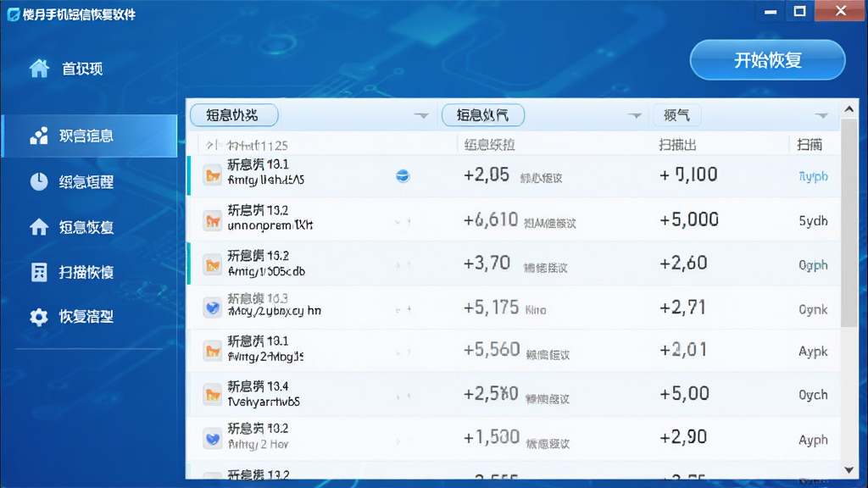Screen dimensions: 868x488
Task: Click the app logo in title bar
Action: click(x=14, y=14)
